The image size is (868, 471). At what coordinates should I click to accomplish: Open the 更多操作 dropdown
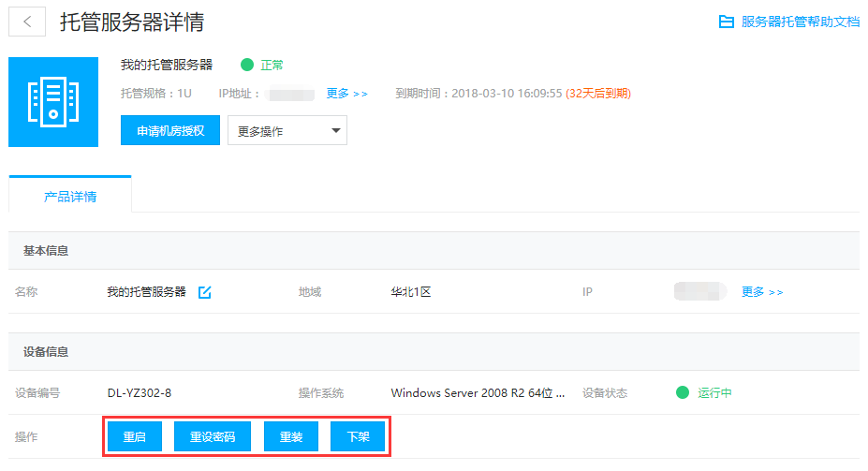point(287,131)
